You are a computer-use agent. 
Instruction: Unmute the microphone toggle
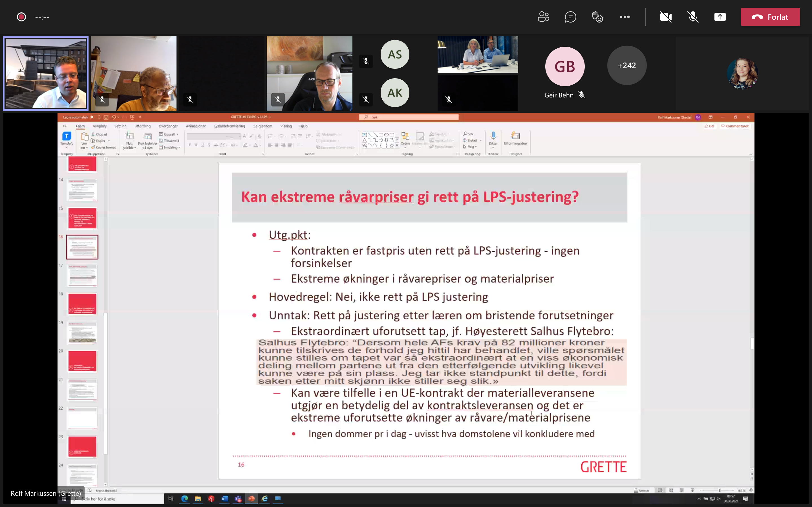click(693, 17)
